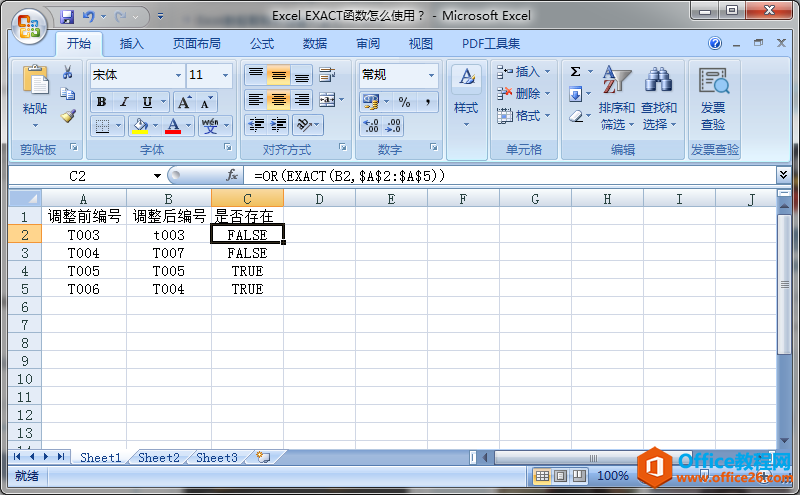Viewport: 800px width, 495px height.
Task: Toggle align text right
Action: [302, 100]
